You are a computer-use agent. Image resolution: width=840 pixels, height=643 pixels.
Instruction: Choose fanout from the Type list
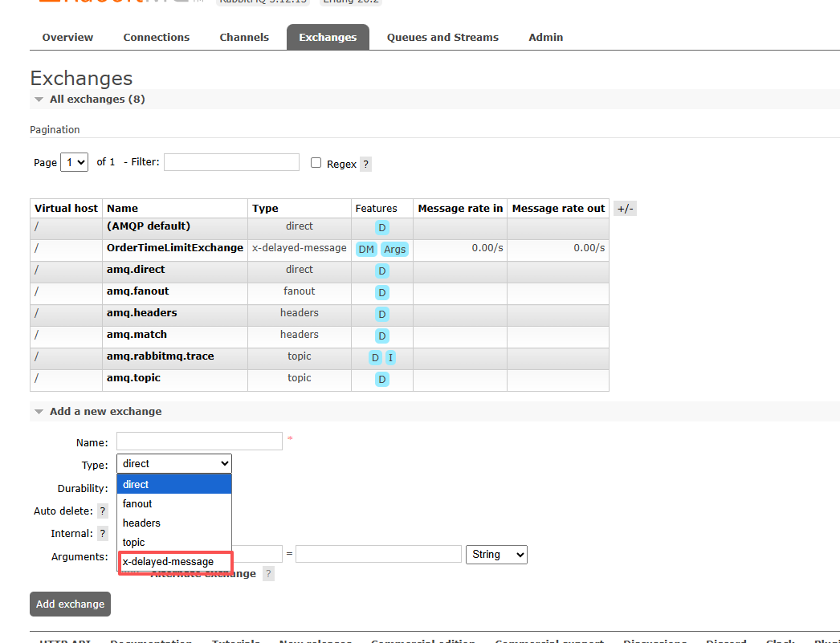174,504
